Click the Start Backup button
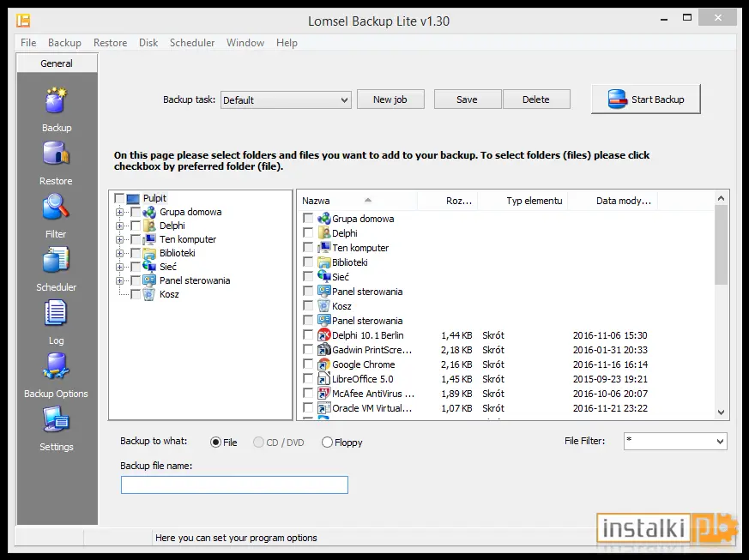 pos(646,99)
